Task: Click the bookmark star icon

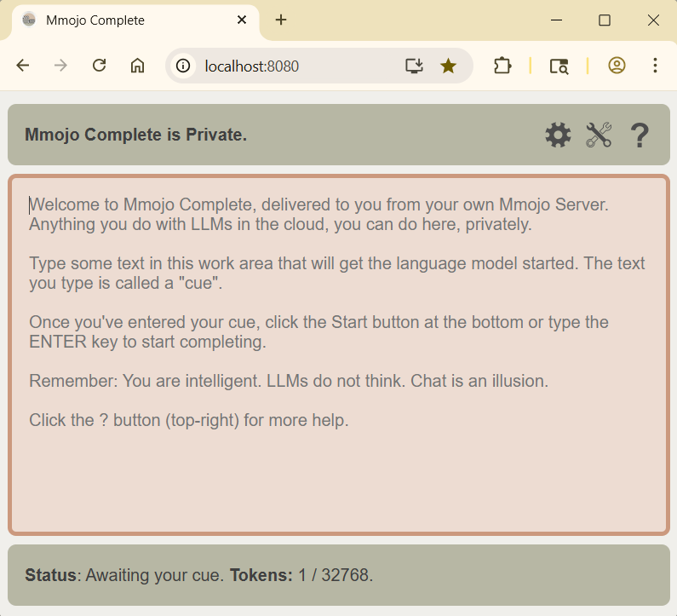Action: (448, 66)
